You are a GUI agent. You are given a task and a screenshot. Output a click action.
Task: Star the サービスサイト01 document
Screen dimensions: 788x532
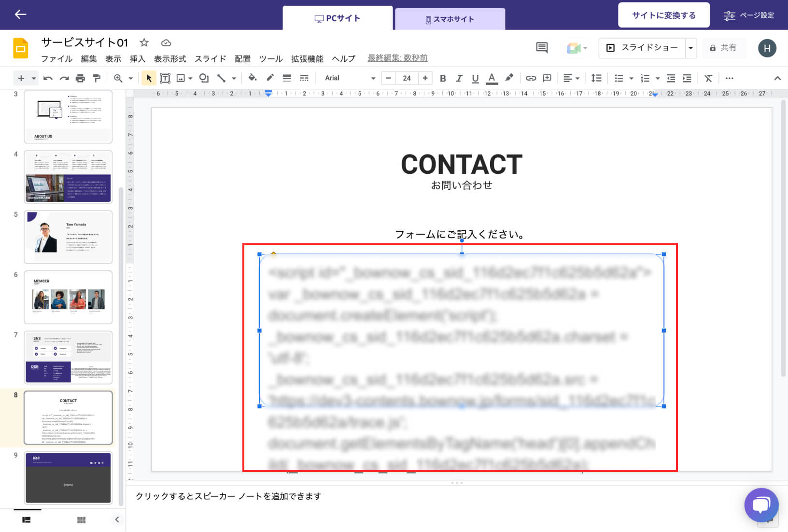tap(144, 42)
